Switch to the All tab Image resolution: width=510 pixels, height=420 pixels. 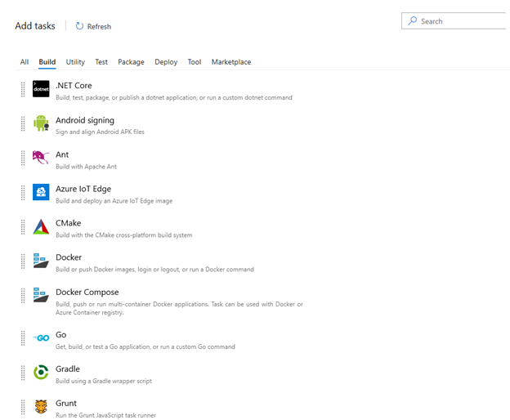click(25, 62)
